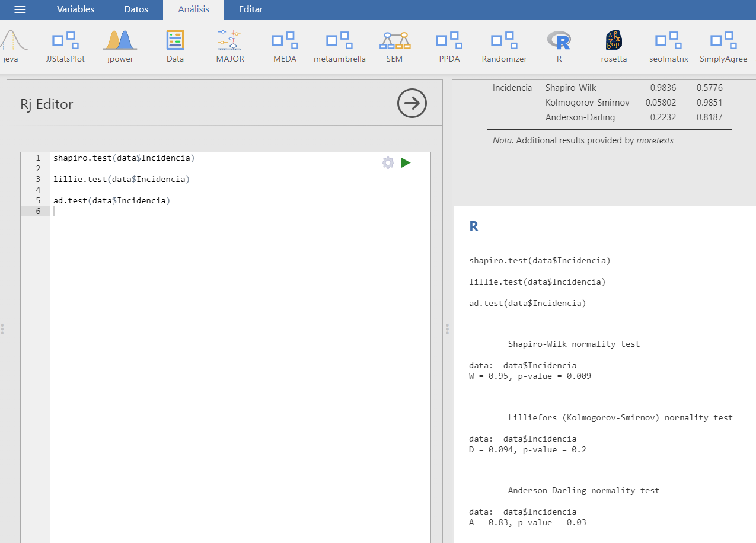Open the R module menu
The height and width of the screenshot is (543, 756).
pos(559,46)
